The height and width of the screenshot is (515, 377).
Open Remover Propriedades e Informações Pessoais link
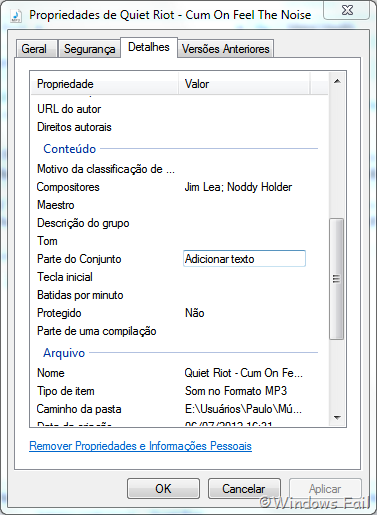tap(140, 446)
